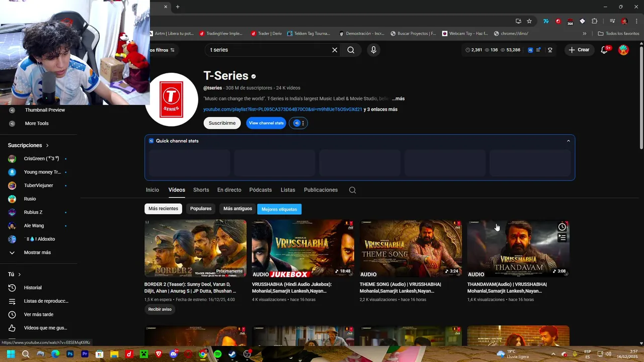Click View channel stats button
The image size is (644, 362).
[x=266, y=123]
